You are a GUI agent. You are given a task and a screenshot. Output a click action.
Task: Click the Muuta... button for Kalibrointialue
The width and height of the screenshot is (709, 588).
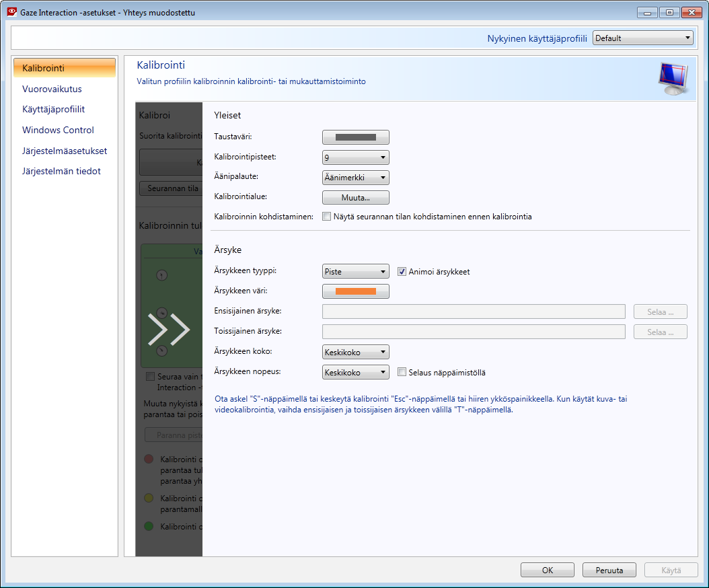355,198
